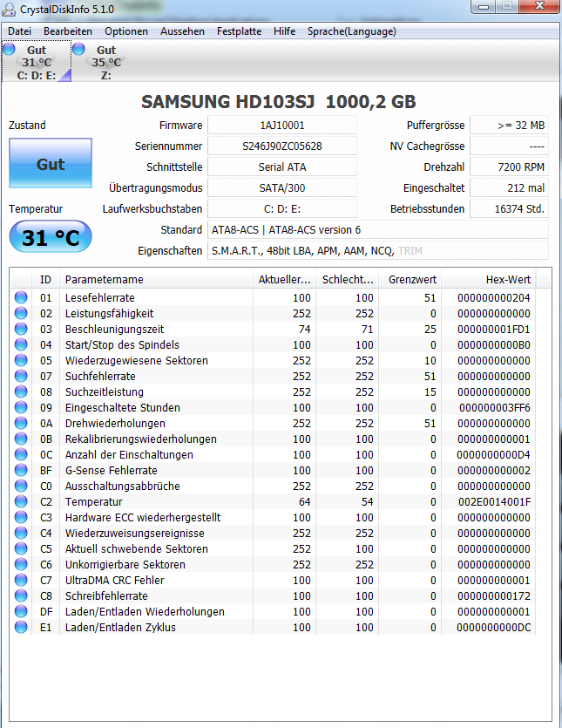Click status icon of Ausschaltungsabbrüche row

pos(21,486)
